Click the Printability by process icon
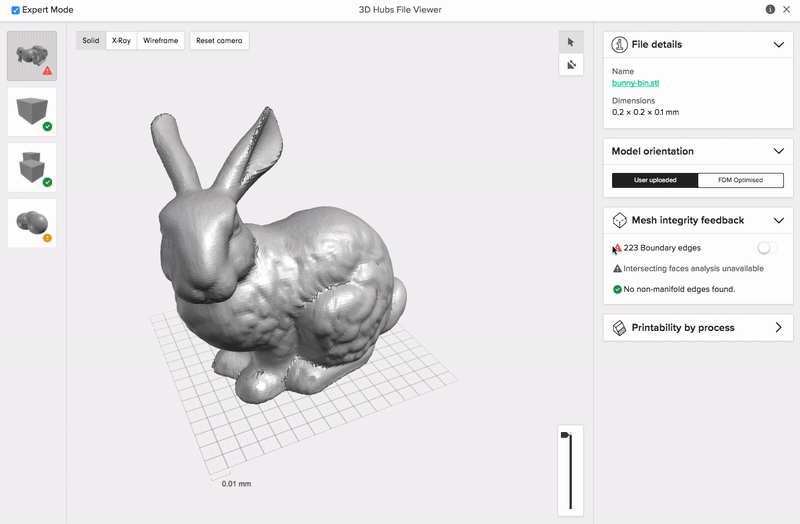The image size is (800, 524). click(620, 328)
